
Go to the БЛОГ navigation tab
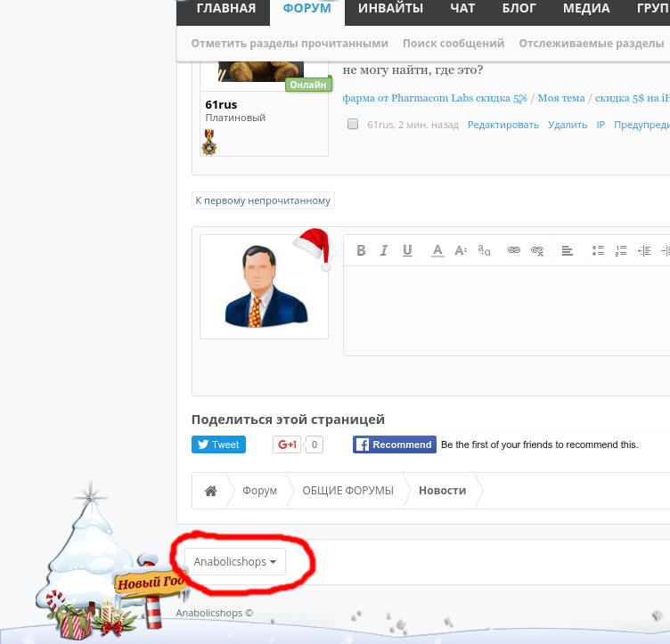click(519, 9)
